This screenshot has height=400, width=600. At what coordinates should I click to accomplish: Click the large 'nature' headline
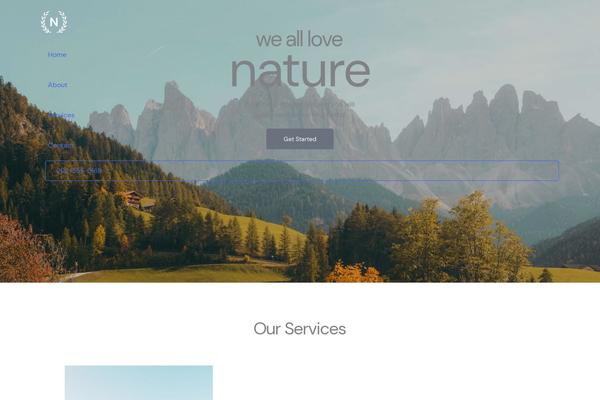coord(300,72)
